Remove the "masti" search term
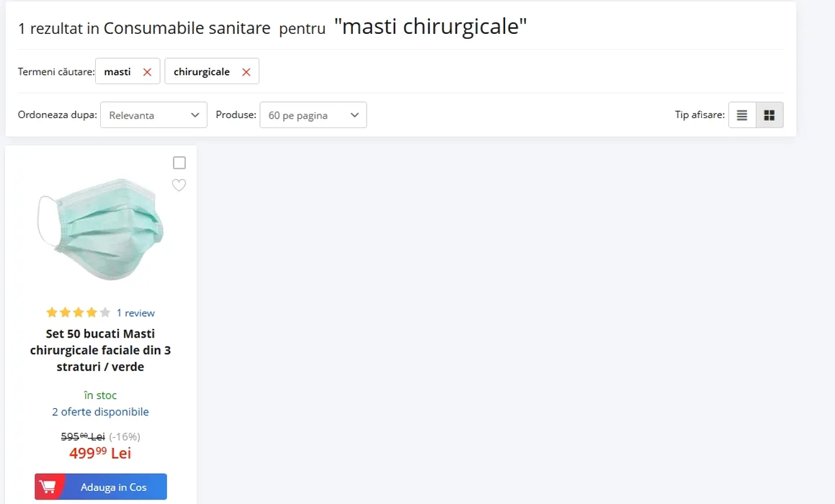This screenshot has width=835, height=504. 147,72
